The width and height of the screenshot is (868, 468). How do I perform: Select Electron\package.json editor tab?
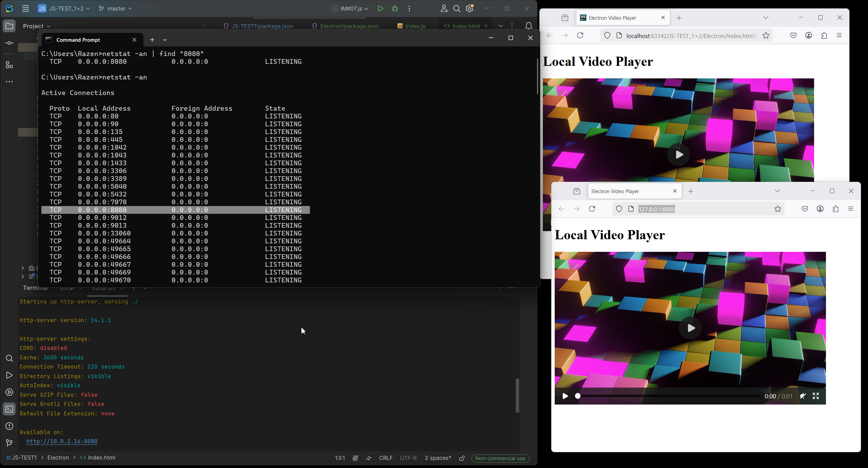coord(349,26)
